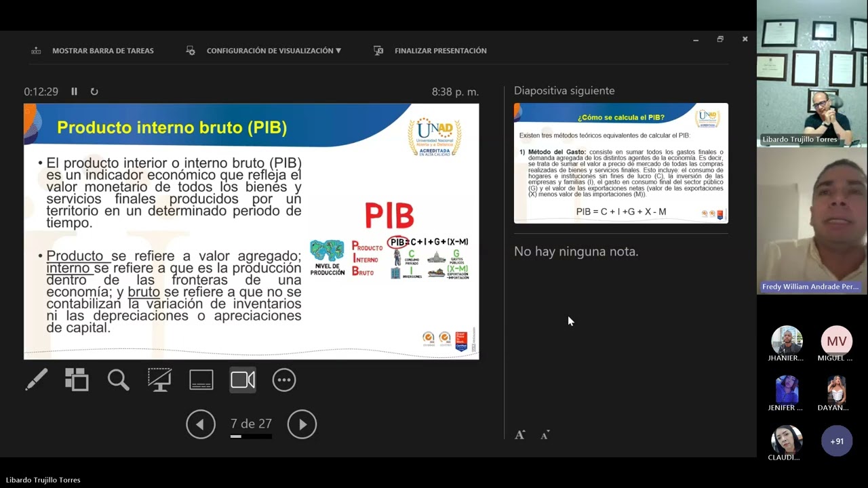Restart the presentation timer
The width and height of the screenshot is (868, 488).
tap(94, 91)
